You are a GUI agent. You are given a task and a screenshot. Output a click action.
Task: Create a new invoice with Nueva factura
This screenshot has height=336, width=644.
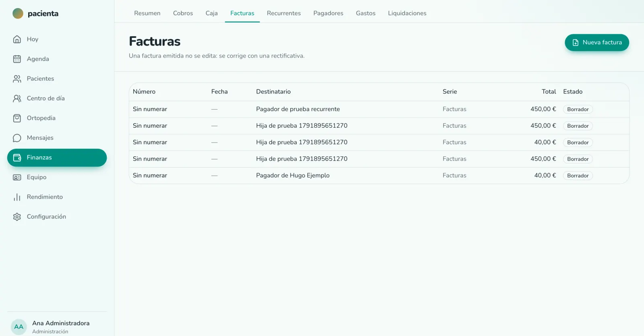pyautogui.click(x=597, y=42)
